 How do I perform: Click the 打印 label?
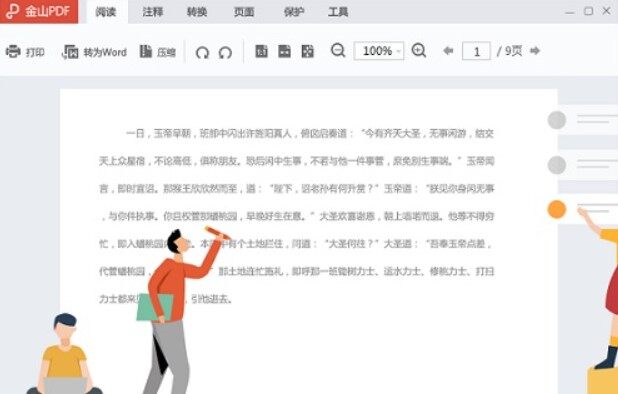[x=35, y=52]
